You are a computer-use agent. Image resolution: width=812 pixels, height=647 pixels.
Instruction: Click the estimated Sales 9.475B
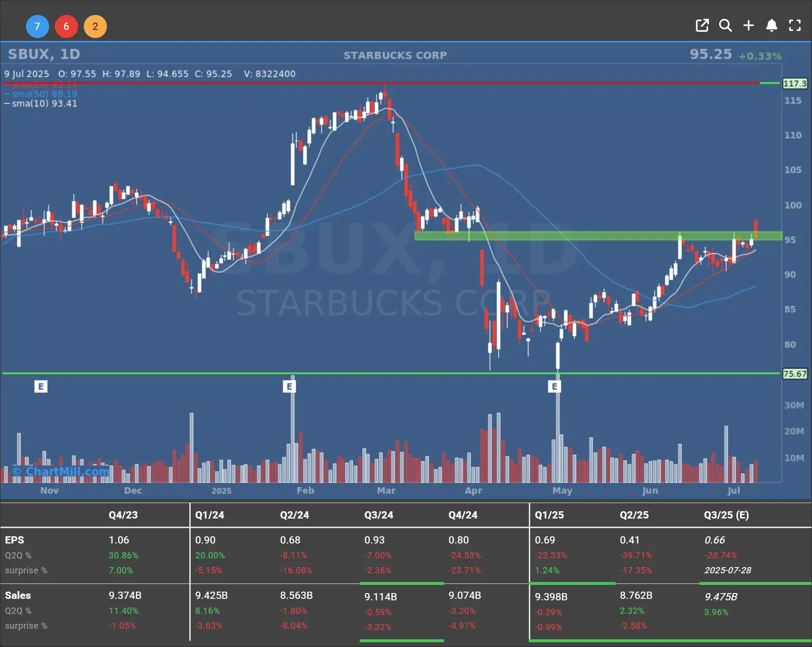tap(721, 596)
